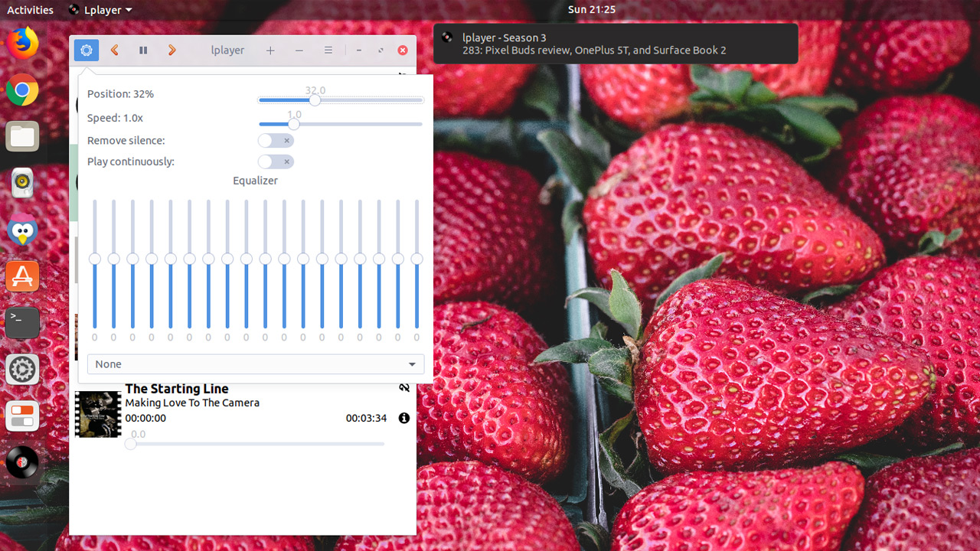Skip to previous track with left chevron
The width and height of the screenshot is (980, 551).
115,51
